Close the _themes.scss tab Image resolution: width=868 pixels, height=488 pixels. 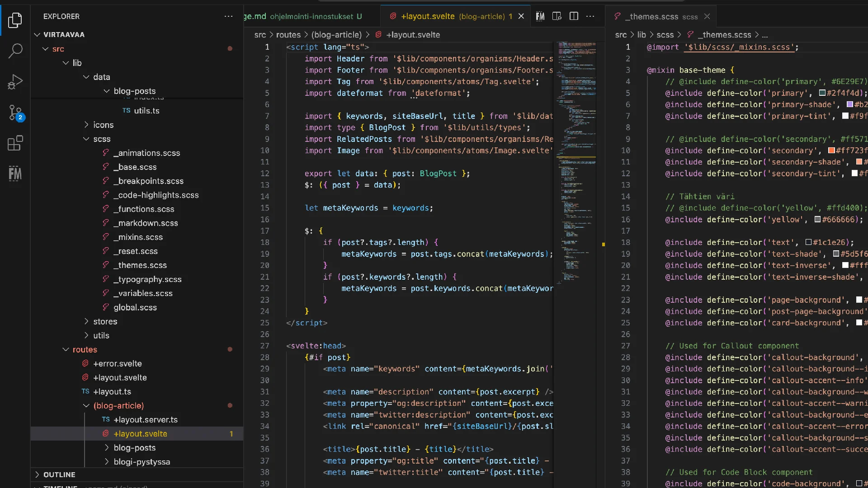pos(707,16)
